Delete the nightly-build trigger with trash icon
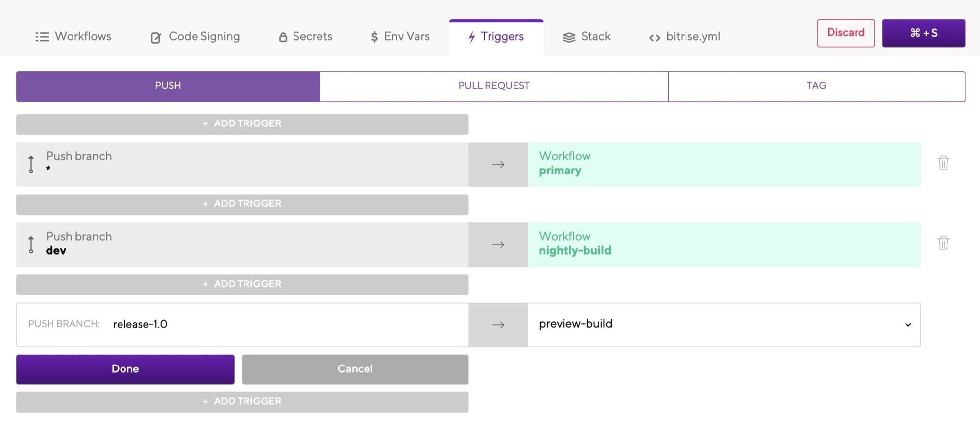The height and width of the screenshot is (439, 980). point(943,243)
